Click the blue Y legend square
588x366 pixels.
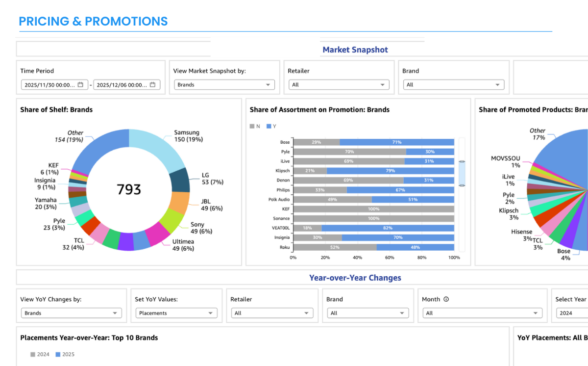(269, 127)
